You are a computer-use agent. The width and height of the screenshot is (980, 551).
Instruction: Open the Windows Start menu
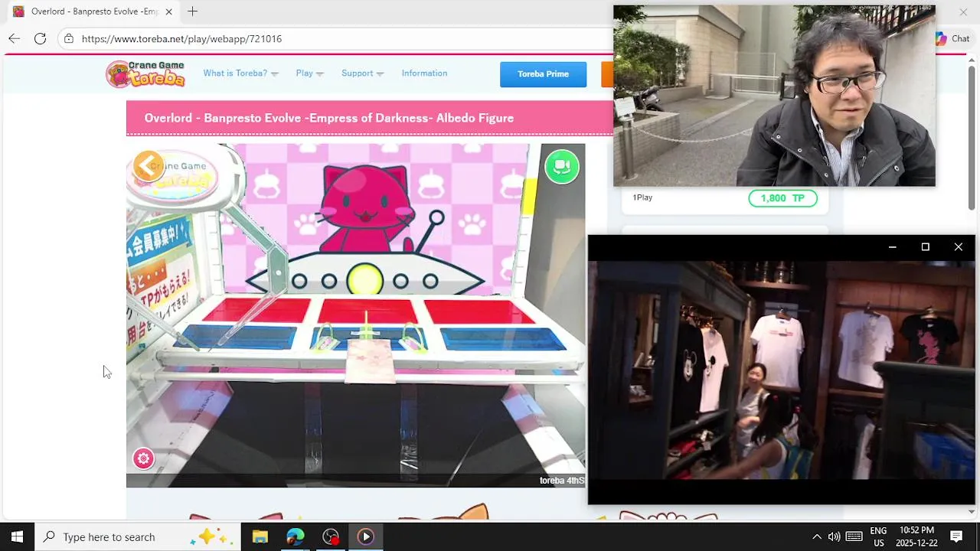pyautogui.click(x=17, y=536)
